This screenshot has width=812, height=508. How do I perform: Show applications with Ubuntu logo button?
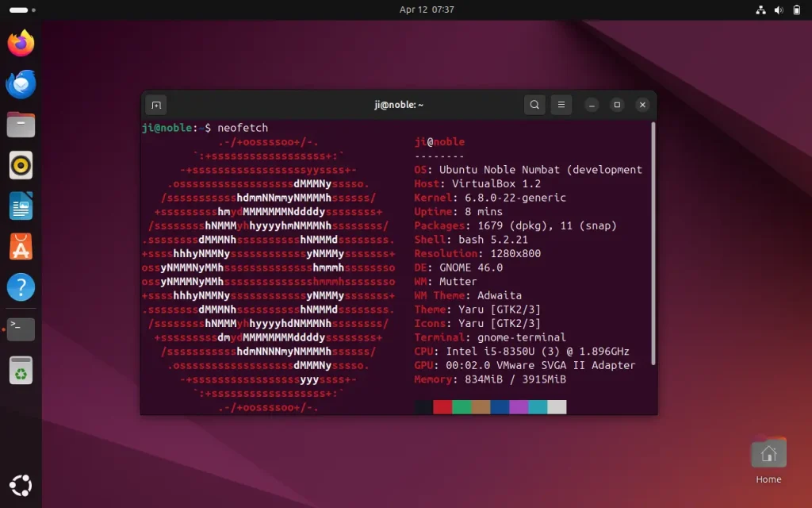point(21,486)
